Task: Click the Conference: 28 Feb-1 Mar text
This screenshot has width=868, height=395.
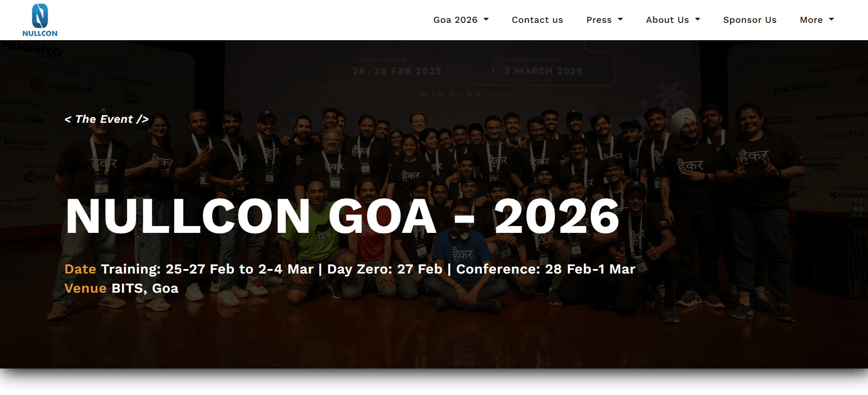Action: pos(545,269)
